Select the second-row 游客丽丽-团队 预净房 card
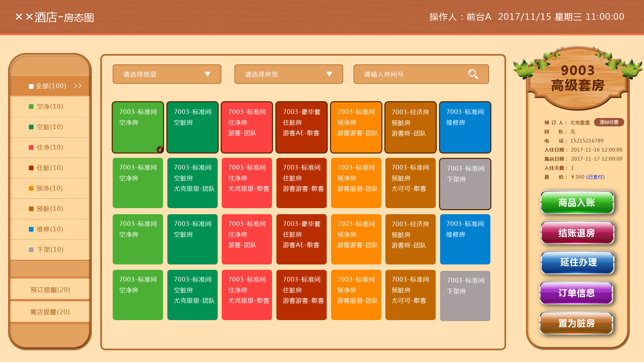This screenshot has width=644, height=362. click(356, 183)
